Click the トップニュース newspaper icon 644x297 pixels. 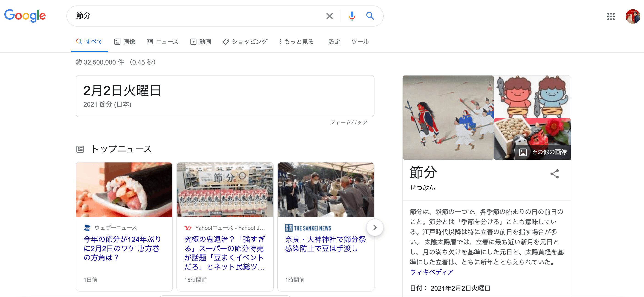(x=80, y=149)
